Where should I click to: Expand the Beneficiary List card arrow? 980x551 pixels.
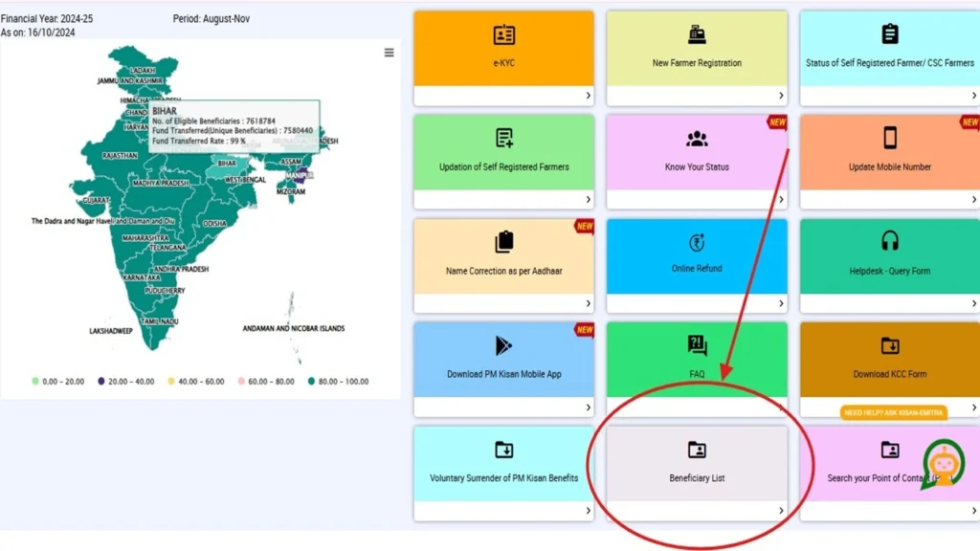click(x=781, y=511)
